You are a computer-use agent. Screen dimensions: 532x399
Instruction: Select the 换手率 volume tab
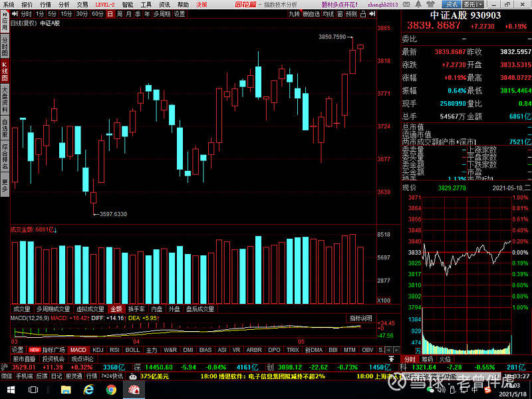[136, 309]
